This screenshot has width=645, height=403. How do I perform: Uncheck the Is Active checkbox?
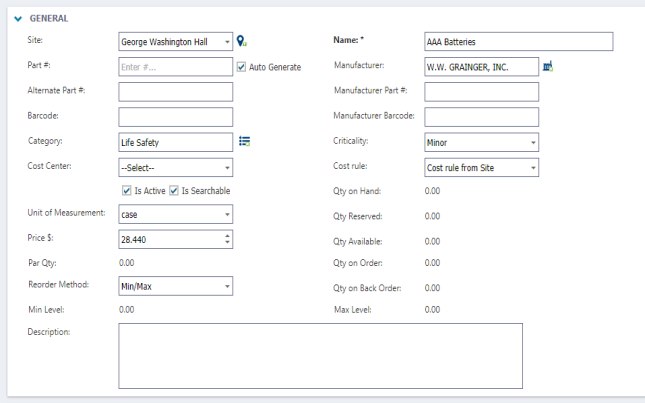click(127, 191)
